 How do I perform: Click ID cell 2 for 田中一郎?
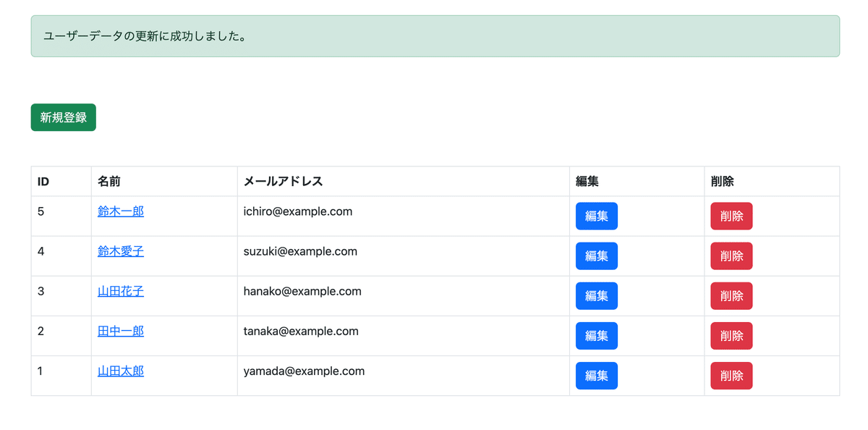[61, 335]
